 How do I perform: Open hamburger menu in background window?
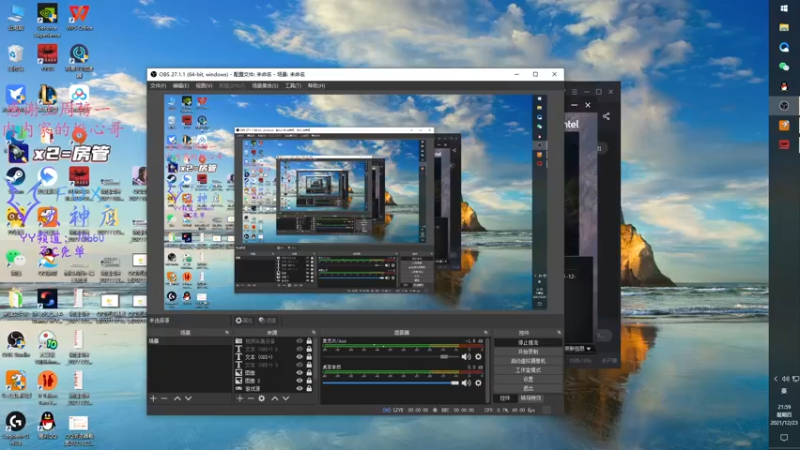point(574,92)
